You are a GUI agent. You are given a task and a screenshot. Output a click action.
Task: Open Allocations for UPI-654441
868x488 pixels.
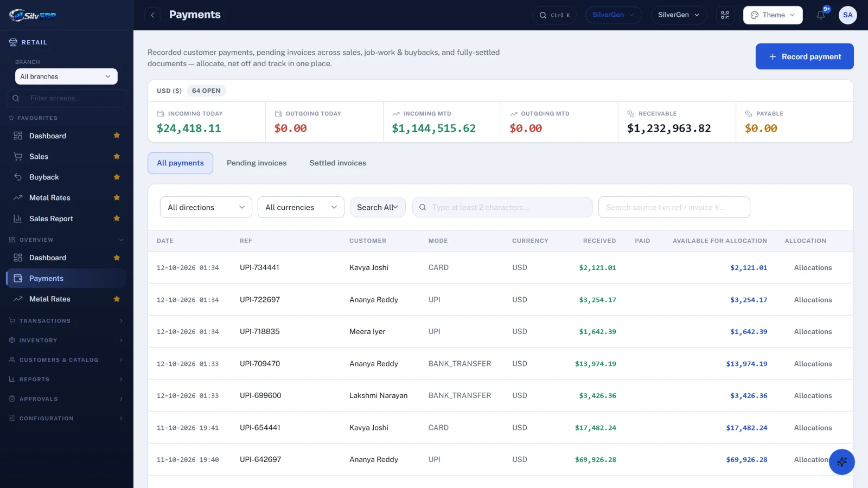pyautogui.click(x=813, y=428)
